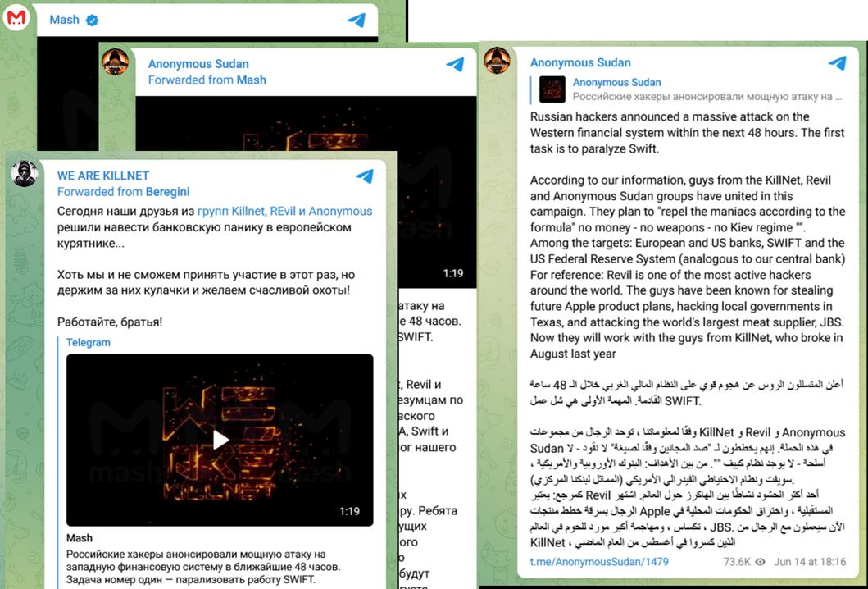Share the Anonymous Sudan forwarded post arrow
868x589 pixels.
coord(455,64)
